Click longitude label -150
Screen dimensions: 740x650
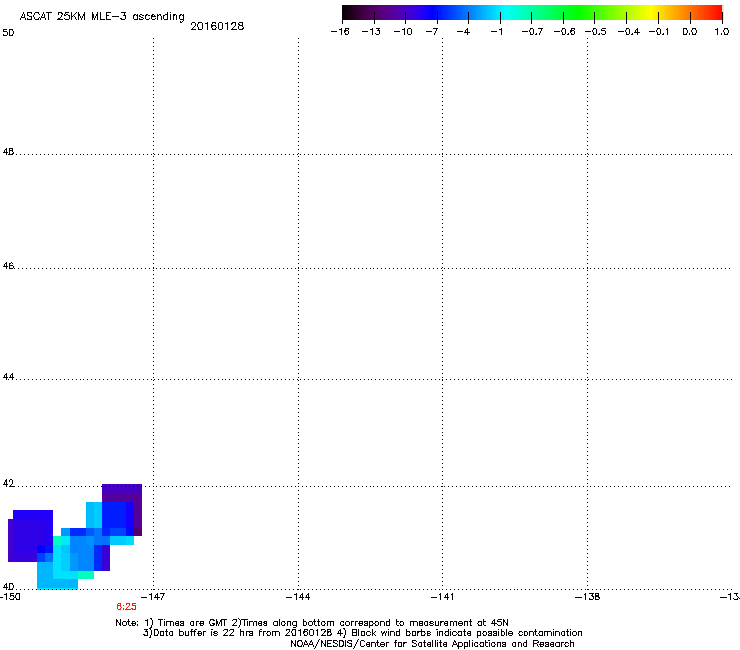[x=10, y=597]
